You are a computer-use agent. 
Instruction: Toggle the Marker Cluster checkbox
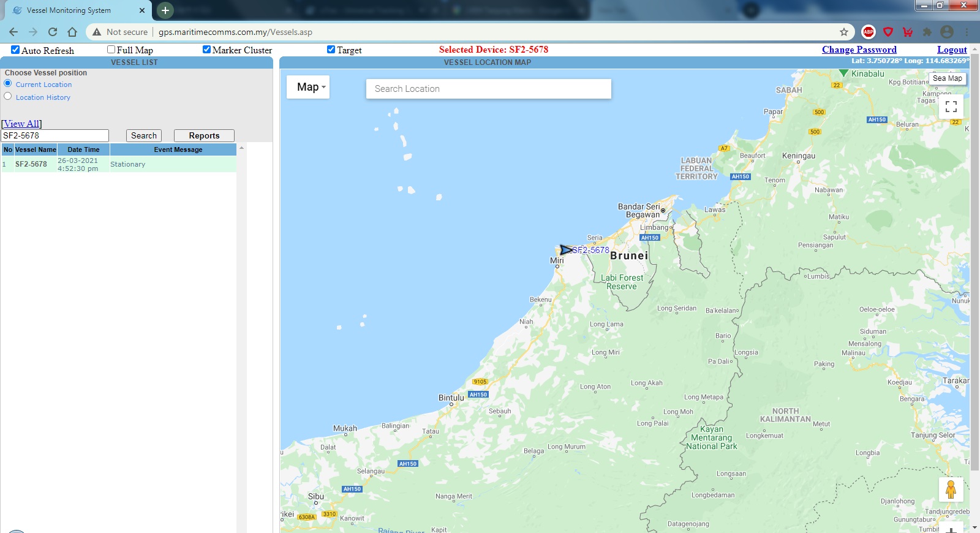click(x=206, y=50)
